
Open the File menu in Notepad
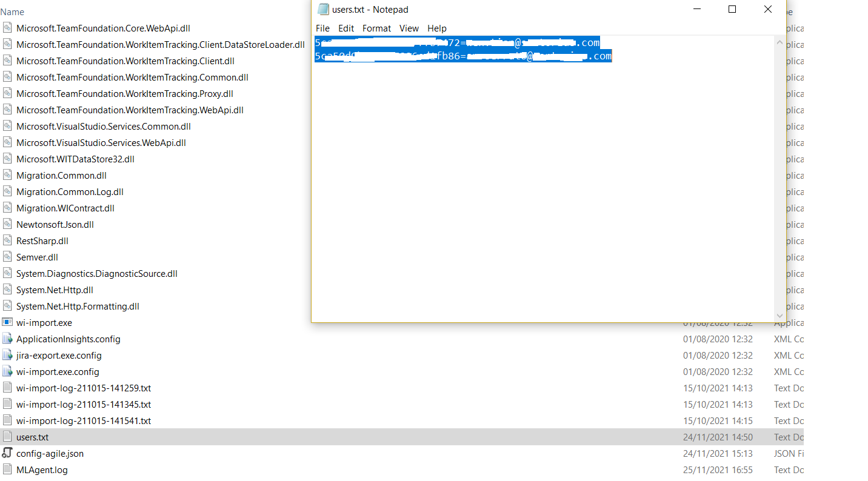pyautogui.click(x=322, y=28)
